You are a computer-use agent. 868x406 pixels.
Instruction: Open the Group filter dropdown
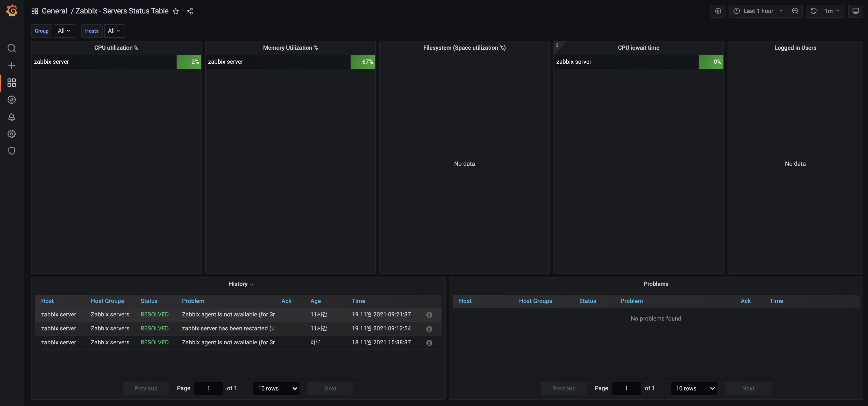pyautogui.click(x=64, y=31)
